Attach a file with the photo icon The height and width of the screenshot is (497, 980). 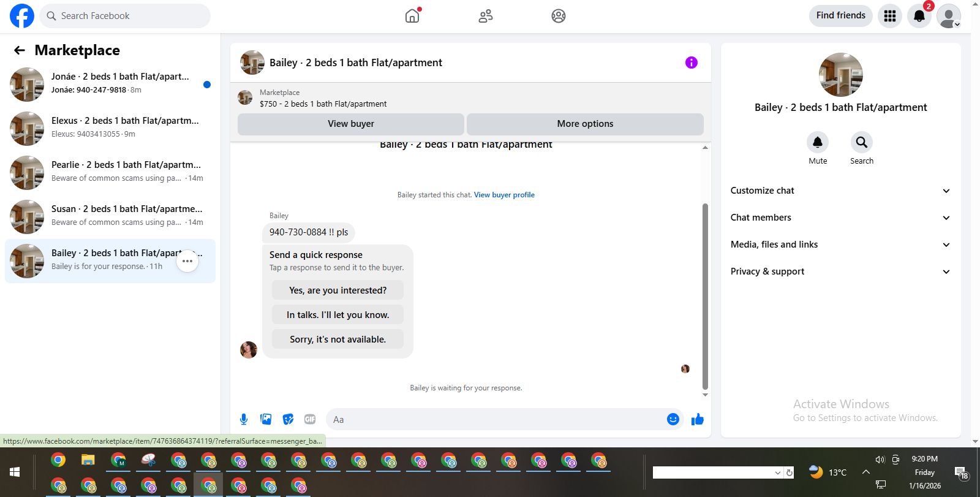(266, 419)
